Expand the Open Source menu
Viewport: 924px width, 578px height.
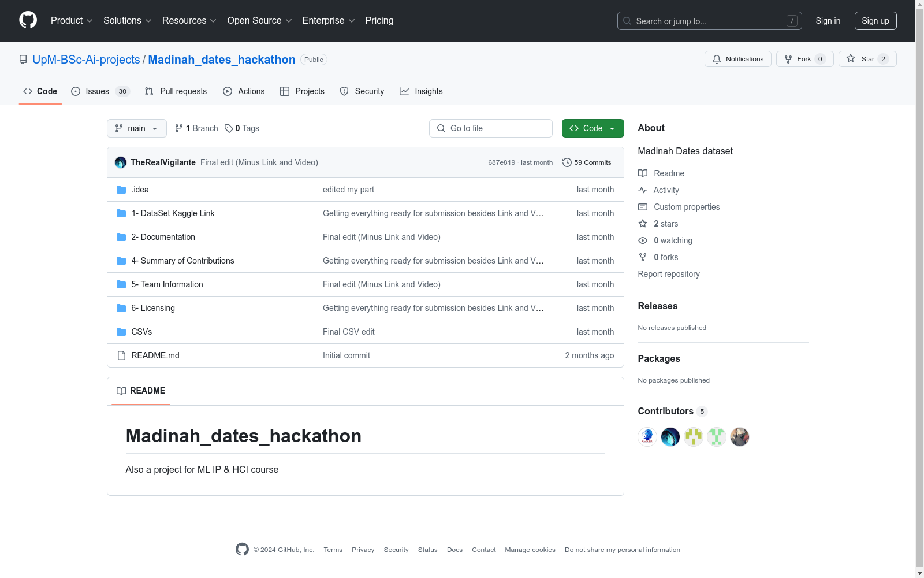pos(260,21)
